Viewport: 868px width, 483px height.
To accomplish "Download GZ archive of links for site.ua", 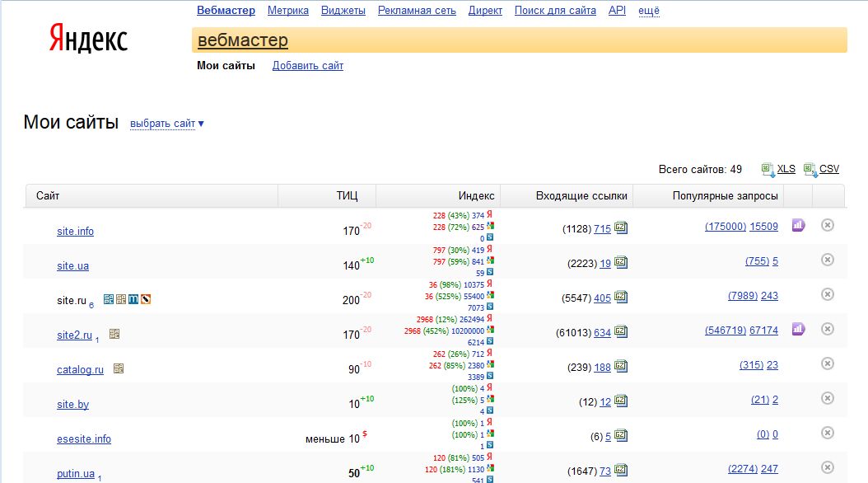I will click(621, 263).
